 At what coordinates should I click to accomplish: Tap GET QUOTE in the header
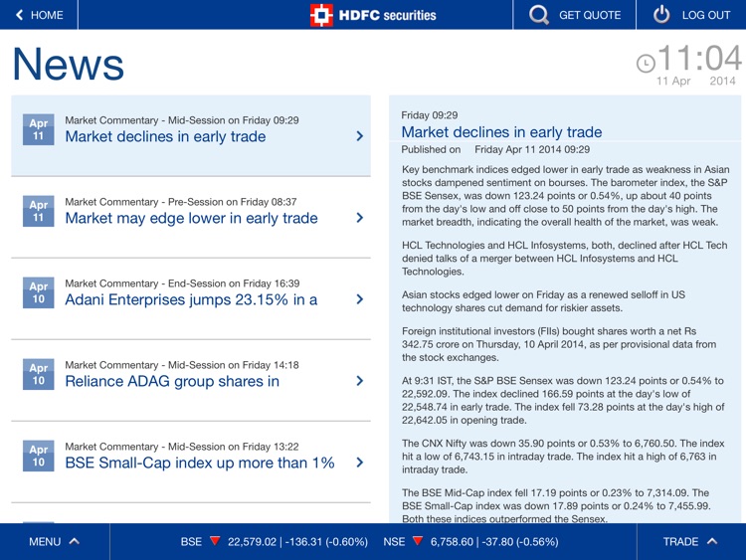click(x=590, y=15)
